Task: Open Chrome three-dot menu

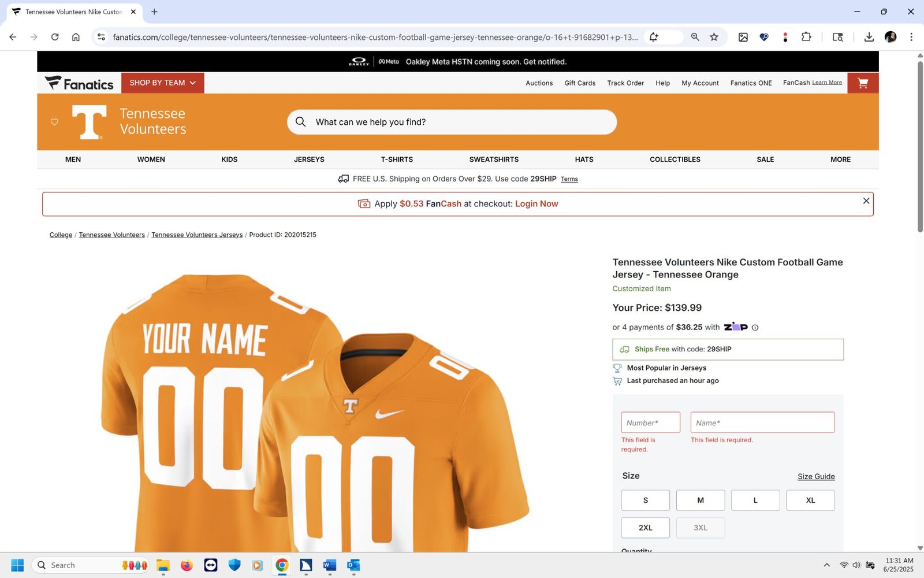Action: point(911,37)
